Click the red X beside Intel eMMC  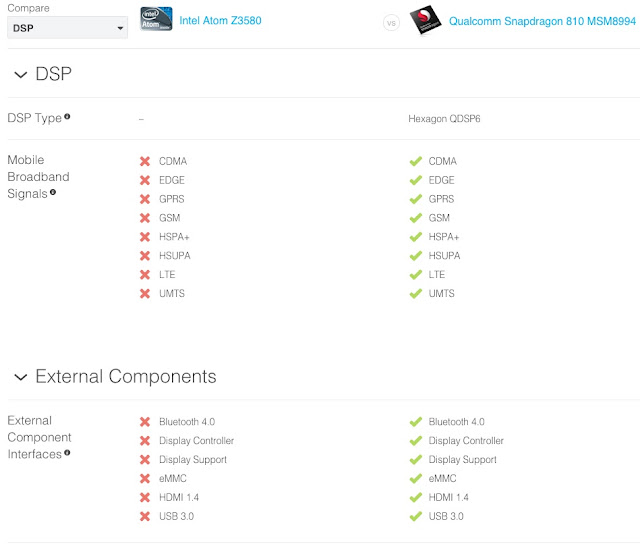pyautogui.click(x=145, y=479)
